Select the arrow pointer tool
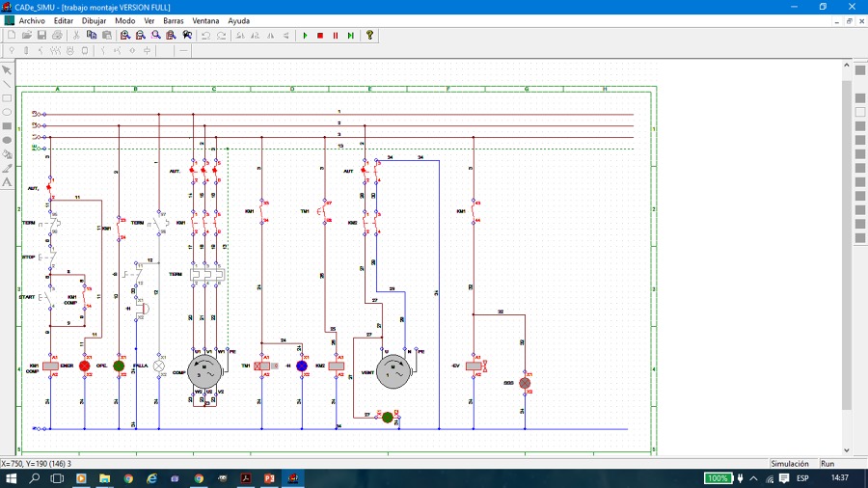 click(x=7, y=70)
